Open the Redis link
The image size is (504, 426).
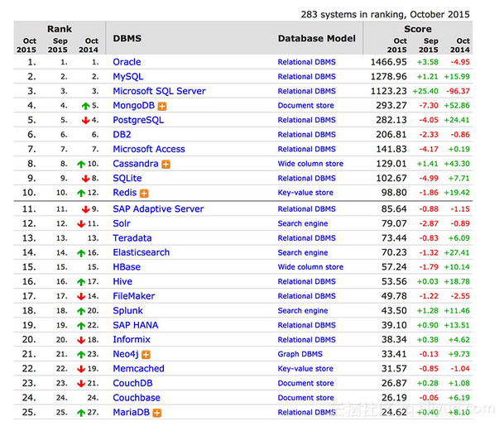click(125, 193)
